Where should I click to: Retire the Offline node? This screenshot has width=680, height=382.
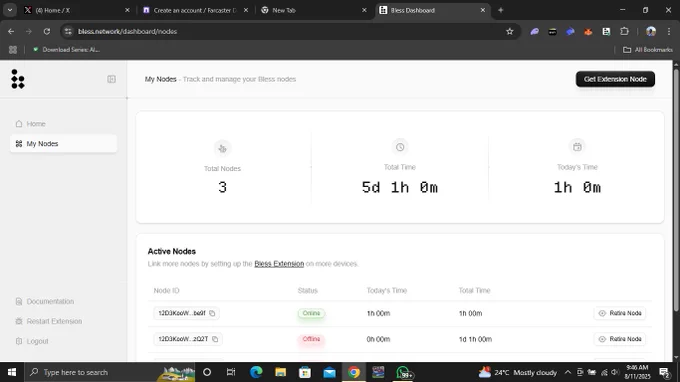(x=620, y=339)
